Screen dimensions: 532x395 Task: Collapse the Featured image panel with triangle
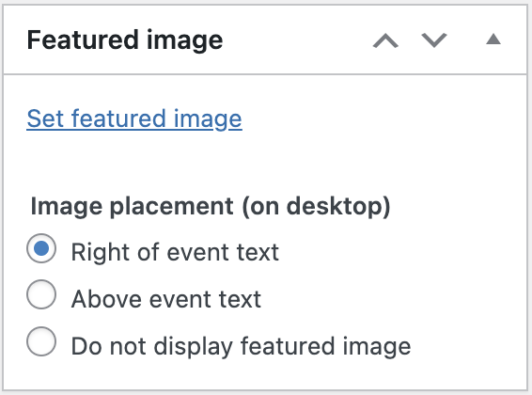tap(493, 39)
